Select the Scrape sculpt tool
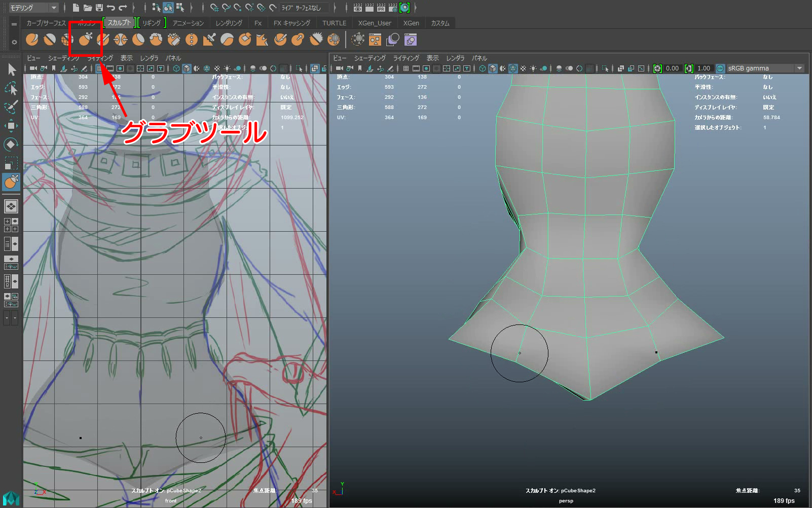Image resolution: width=812 pixels, height=508 pixels. point(245,40)
